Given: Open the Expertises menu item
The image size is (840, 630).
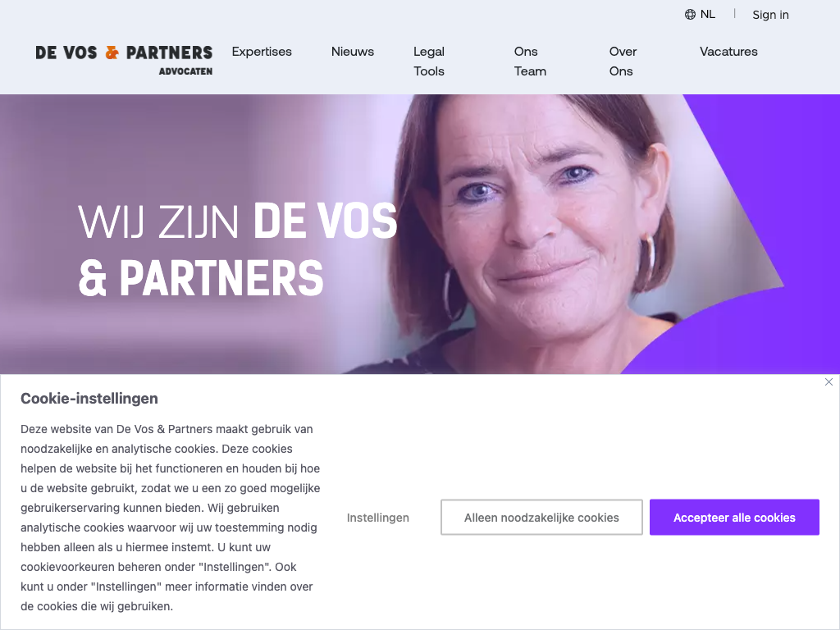Looking at the screenshot, I should [x=262, y=52].
